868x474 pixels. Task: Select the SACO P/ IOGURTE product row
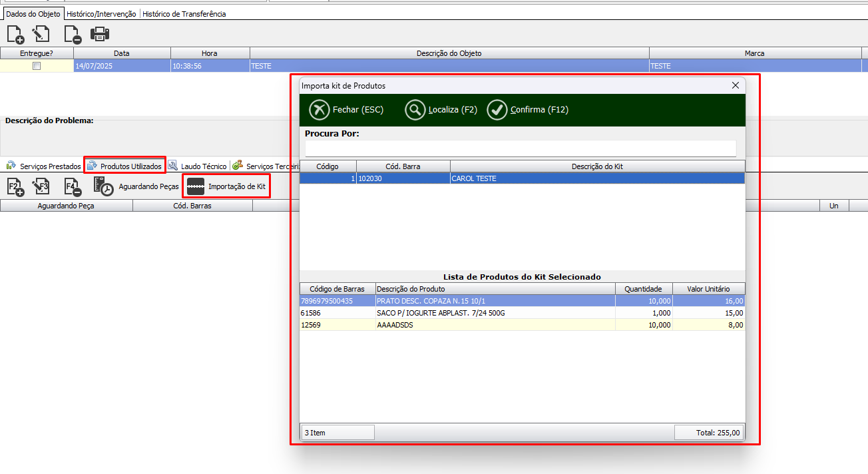click(x=522, y=313)
